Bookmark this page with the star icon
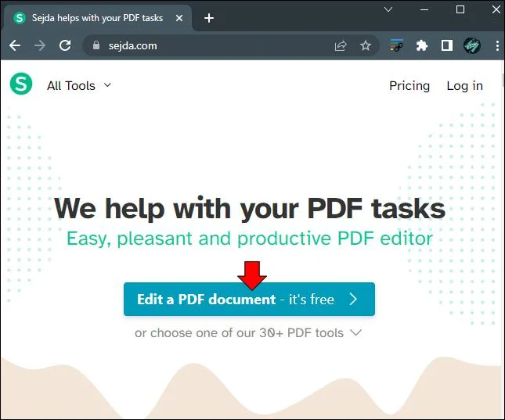This screenshot has height=420, width=505. pos(365,45)
